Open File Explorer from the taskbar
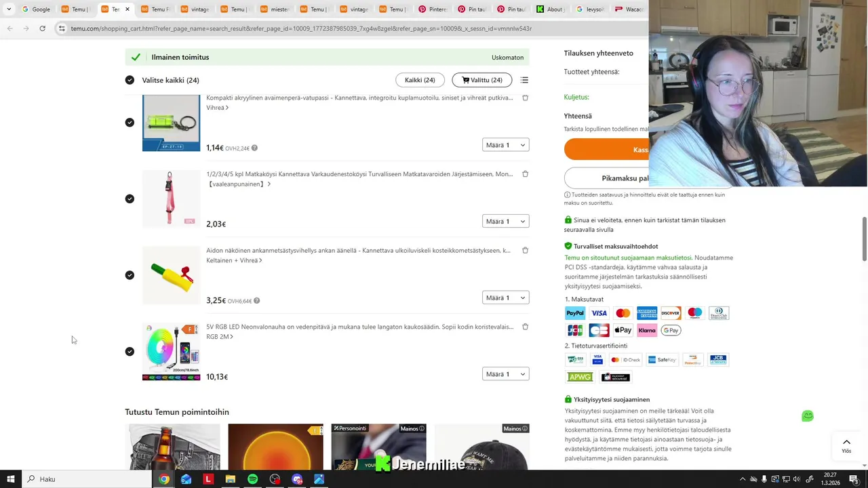 click(231, 479)
